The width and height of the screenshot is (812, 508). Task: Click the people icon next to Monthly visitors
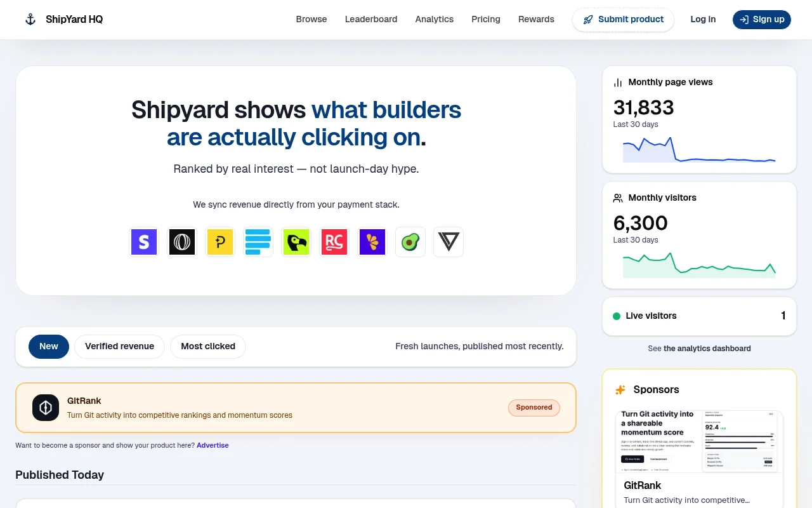(x=617, y=197)
